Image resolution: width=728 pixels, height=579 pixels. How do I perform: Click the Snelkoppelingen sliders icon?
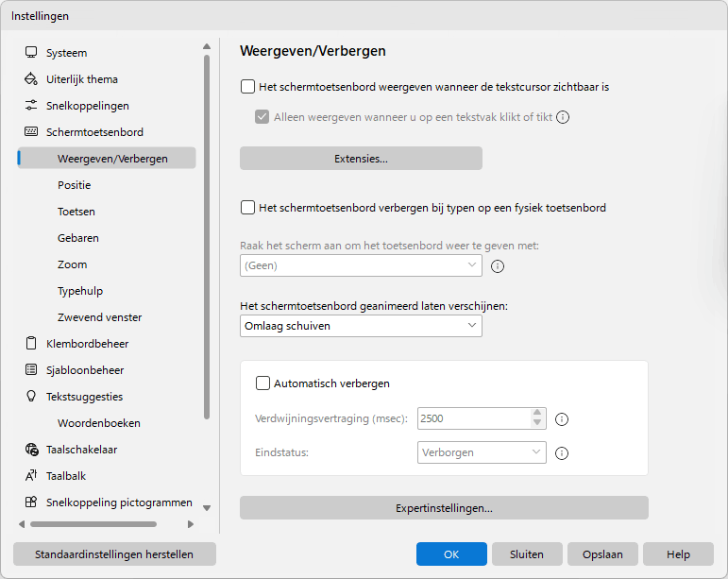click(31, 106)
